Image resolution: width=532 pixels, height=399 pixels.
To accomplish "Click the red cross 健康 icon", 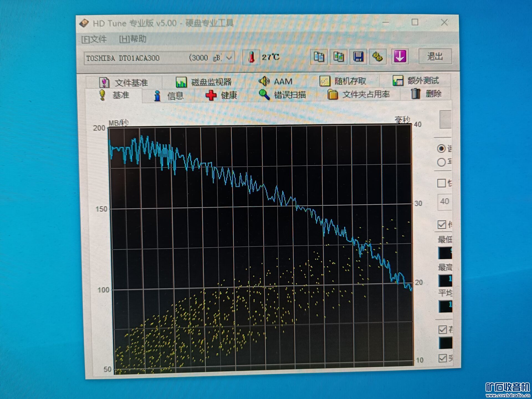I will tap(211, 95).
